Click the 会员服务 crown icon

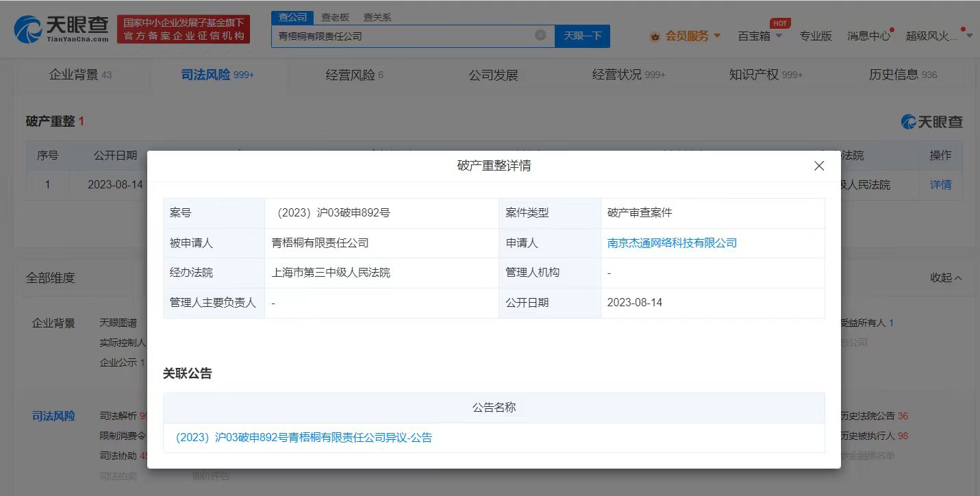point(655,36)
